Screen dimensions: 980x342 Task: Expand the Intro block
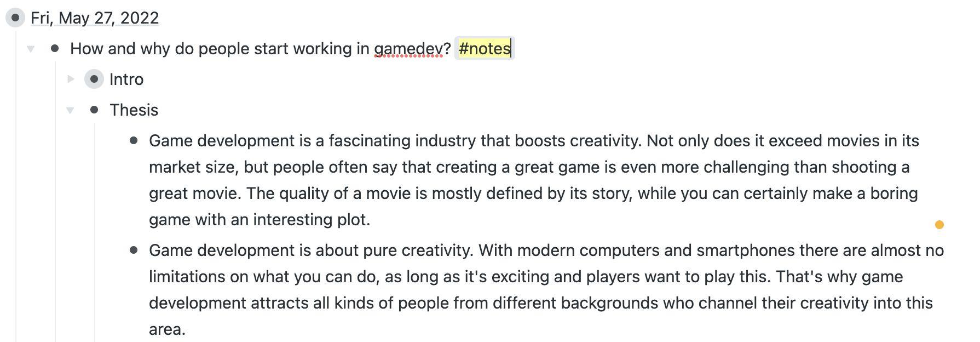[x=71, y=79]
